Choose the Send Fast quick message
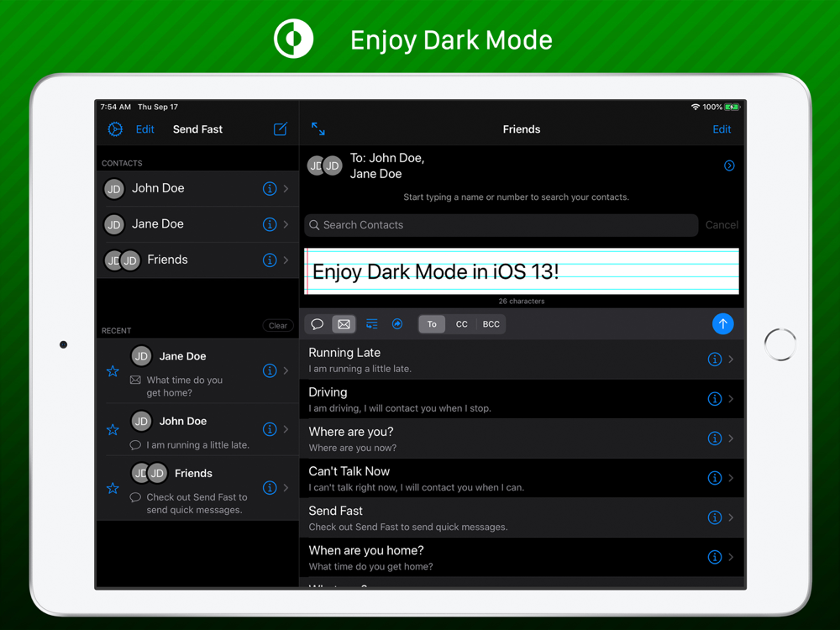The width and height of the screenshot is (840, 630). click(x=522, y=518)
